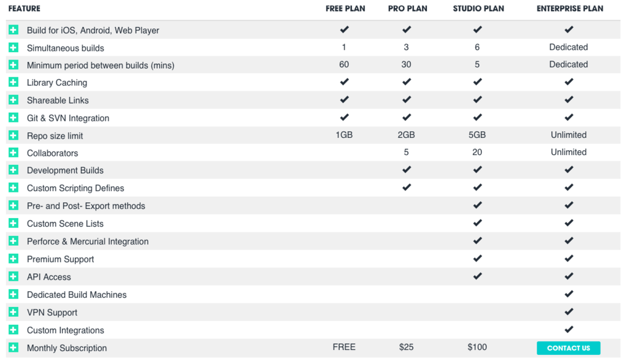Click the VPN Support plus icon
The width and height of the screenshot is (628, 364).
pos(13,313)
